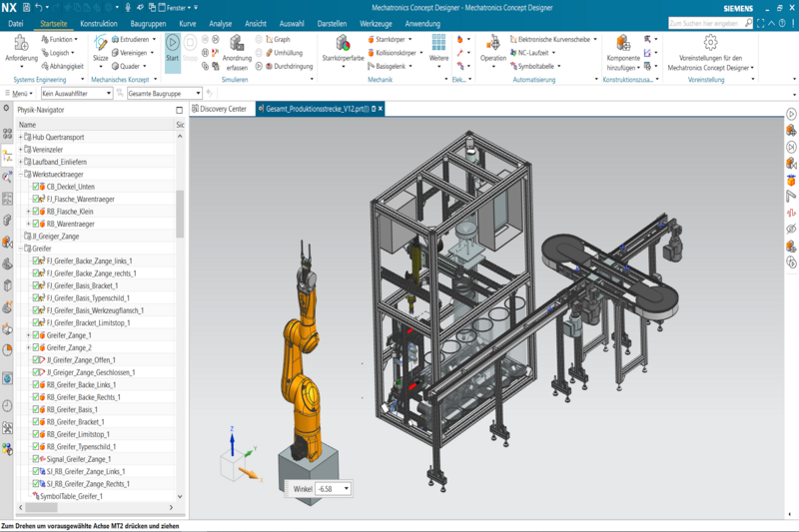Open the Skizze sketch tool

point(101,43)
